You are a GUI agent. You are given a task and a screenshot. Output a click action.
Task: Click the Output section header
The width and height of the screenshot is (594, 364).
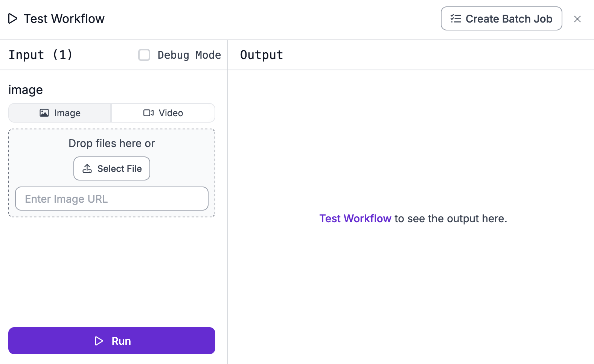[x=261, y=55]
